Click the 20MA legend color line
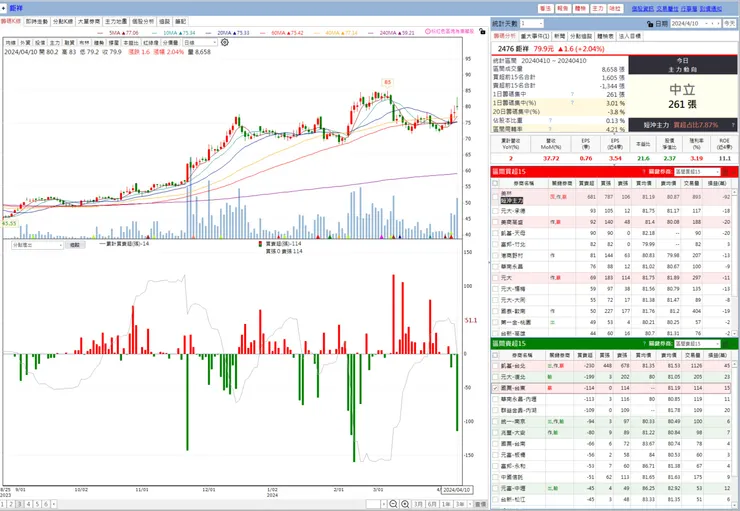 point(209,33)
